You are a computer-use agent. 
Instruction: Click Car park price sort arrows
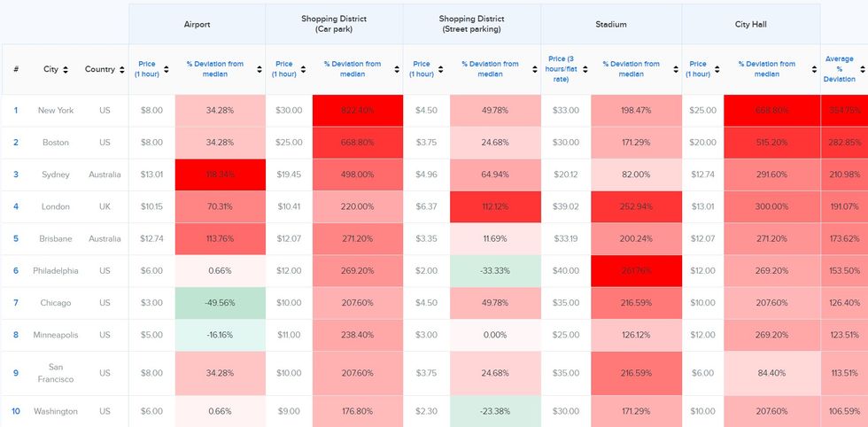(303, 69)
